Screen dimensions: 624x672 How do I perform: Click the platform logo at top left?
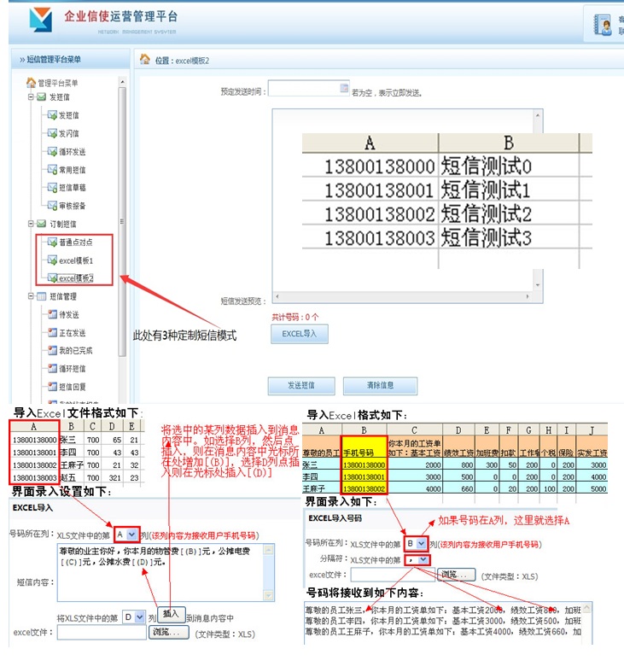(x=41, y=20)
